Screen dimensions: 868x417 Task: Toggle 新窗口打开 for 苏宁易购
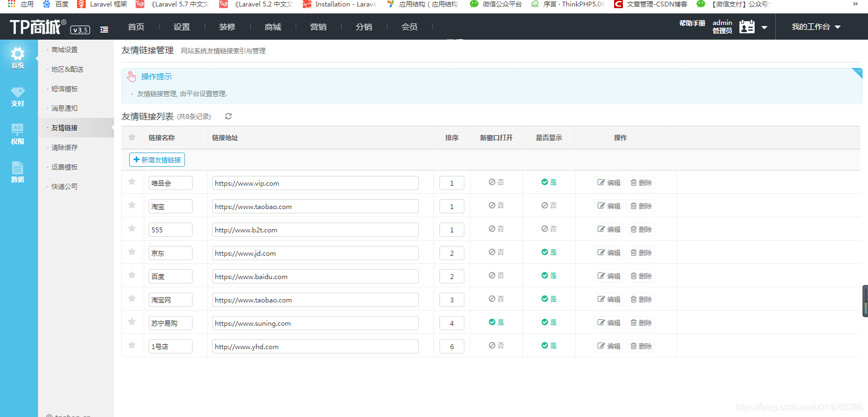click(496, 323)
